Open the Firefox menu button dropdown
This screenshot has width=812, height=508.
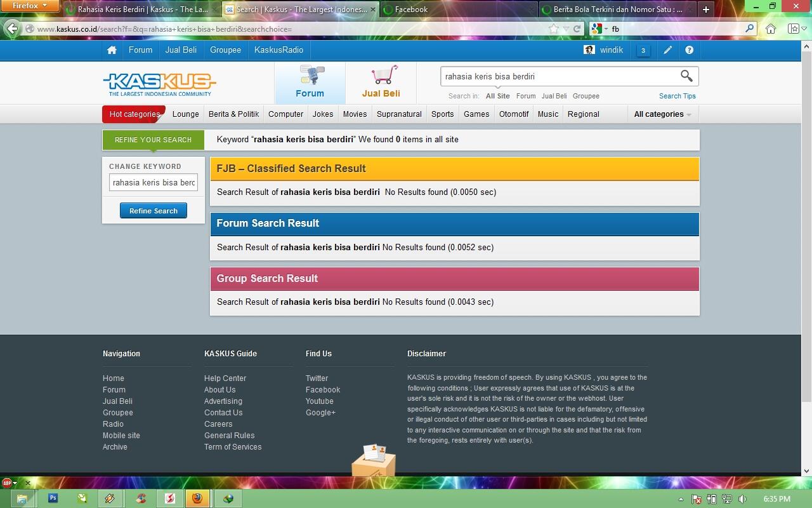[30, 6]
